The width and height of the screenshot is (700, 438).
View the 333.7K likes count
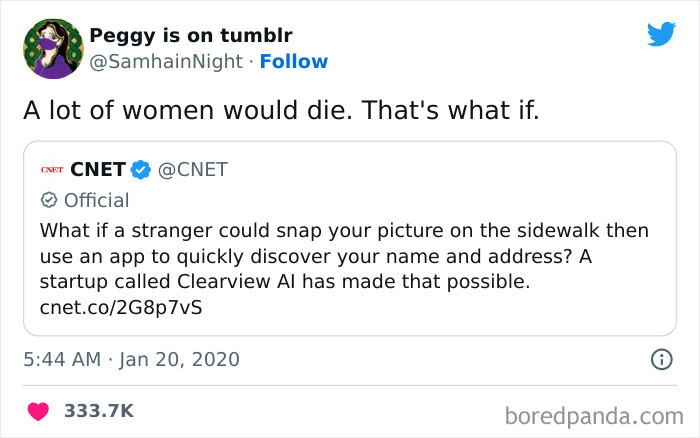pyautogui.click(x=98, y=411)
